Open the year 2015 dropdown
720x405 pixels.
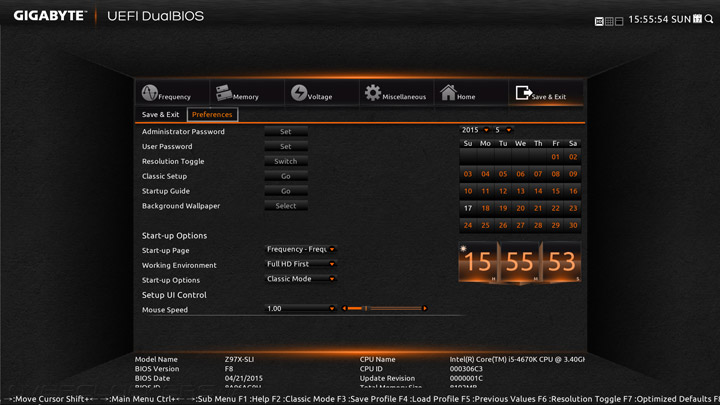click(475, 130)
